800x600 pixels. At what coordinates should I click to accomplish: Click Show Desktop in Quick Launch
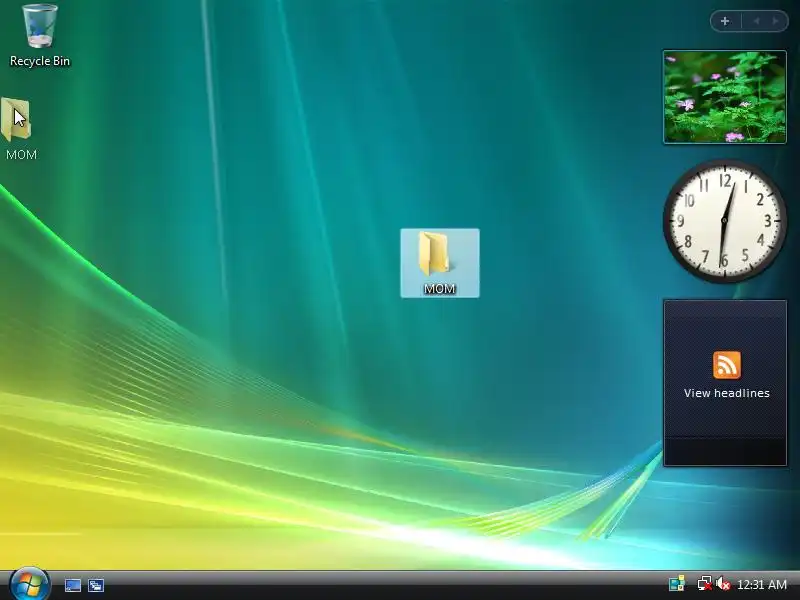(73, 585)
